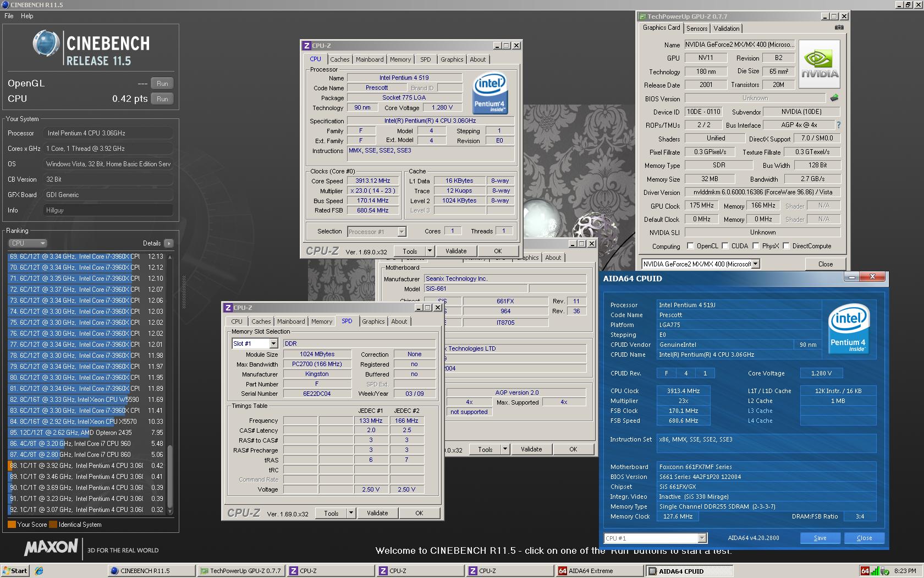The height and width of the screenshot is (578, 924).
Task: Click the AIDA64 tray icon
Action: tap(865, 571)
